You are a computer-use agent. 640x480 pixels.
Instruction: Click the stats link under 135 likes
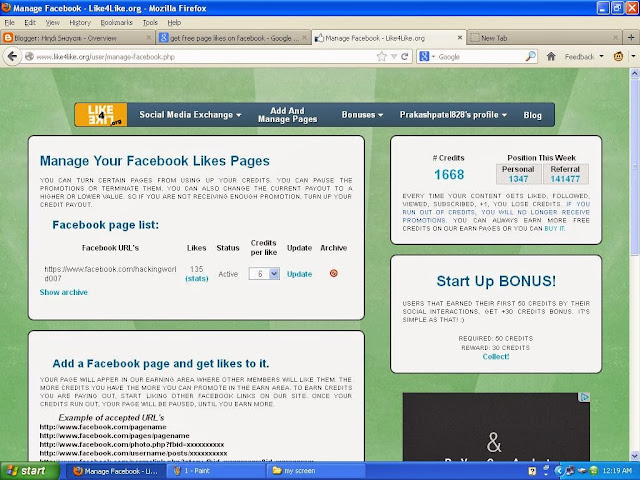coord(197,278)
